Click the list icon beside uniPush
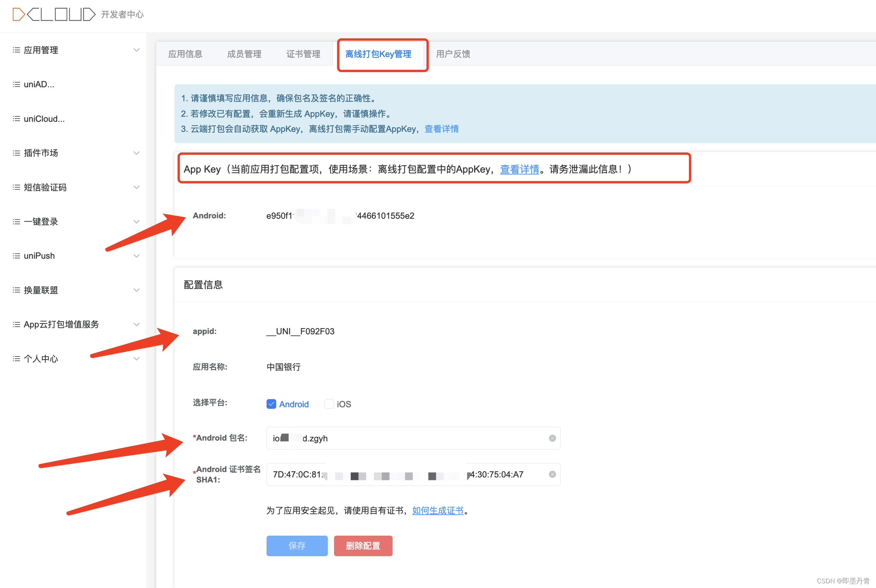 (16, 256)
